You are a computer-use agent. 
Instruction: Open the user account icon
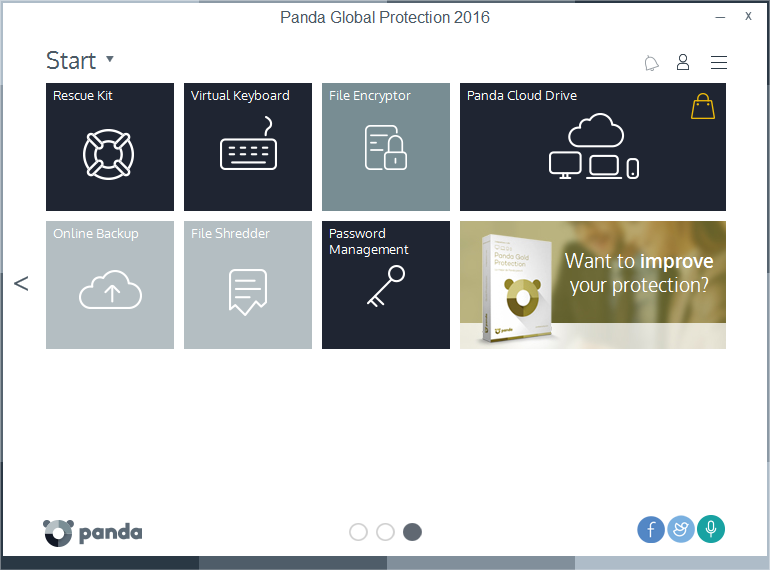point(683,62)
